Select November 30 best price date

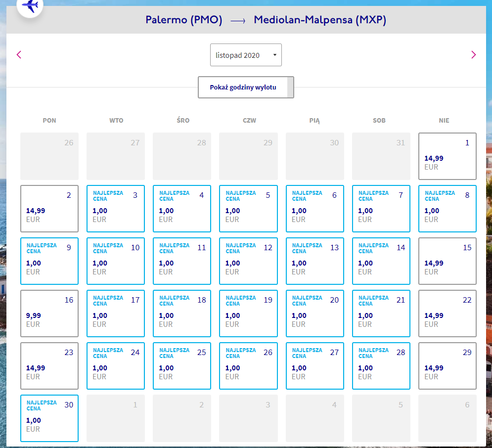coord(49,418)
